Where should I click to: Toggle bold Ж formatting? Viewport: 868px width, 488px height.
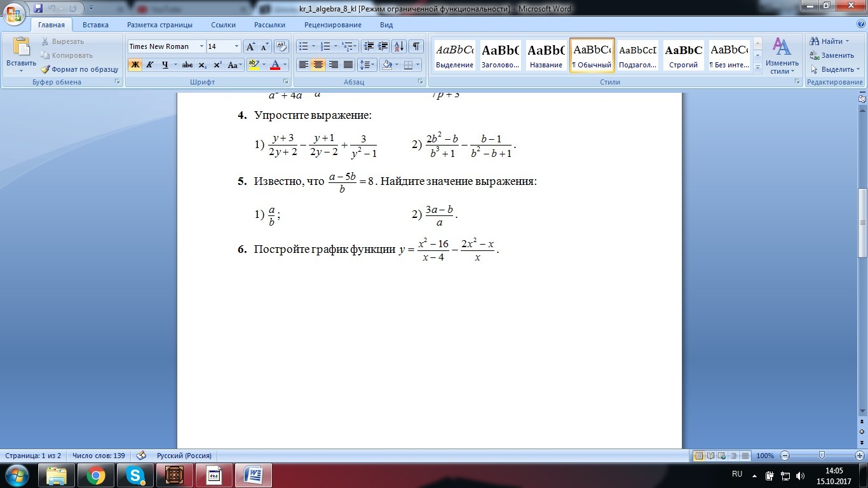coord(135,65)
